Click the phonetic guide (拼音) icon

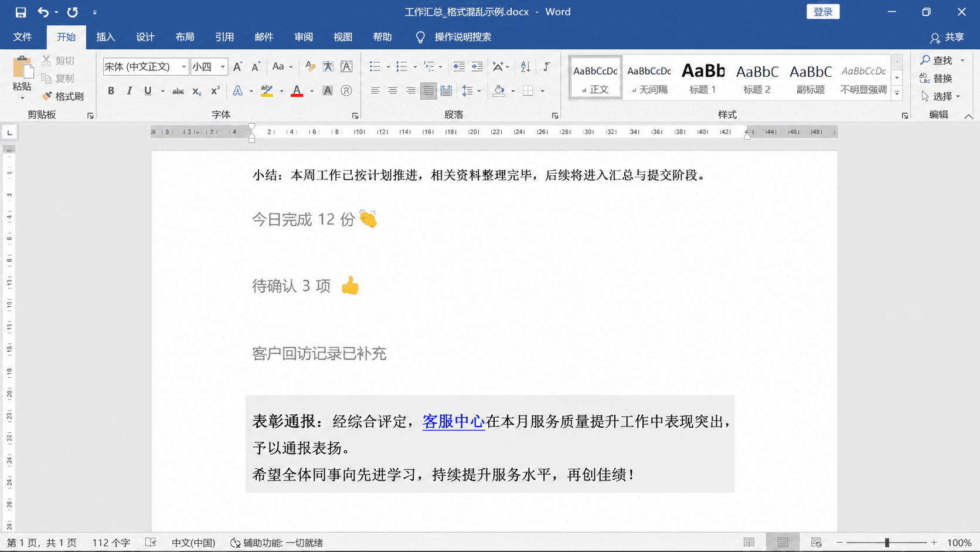click(x=328, y=66)
